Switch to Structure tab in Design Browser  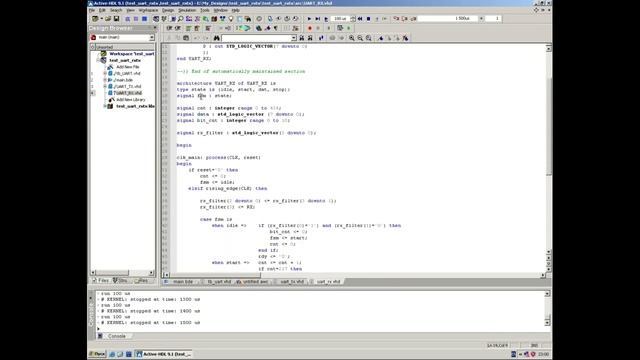(120, 281)
